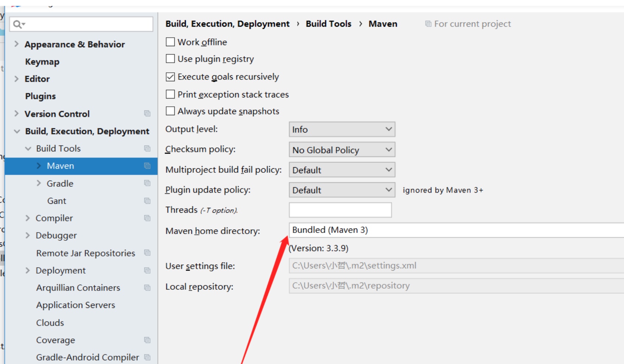The image size is (624, 364).
Task: Click Build, Execution, Deployment breadcrumb
Action: pos(227,24)
